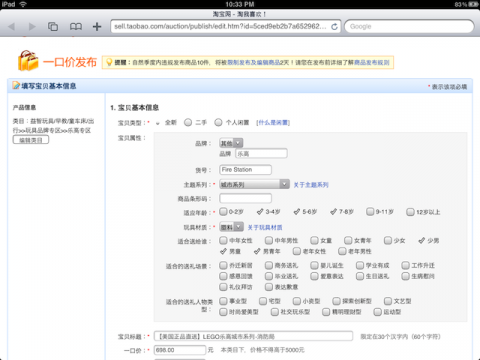
Task: Open the 品牌 dropdown showing 其他
Action: (231, 143)
